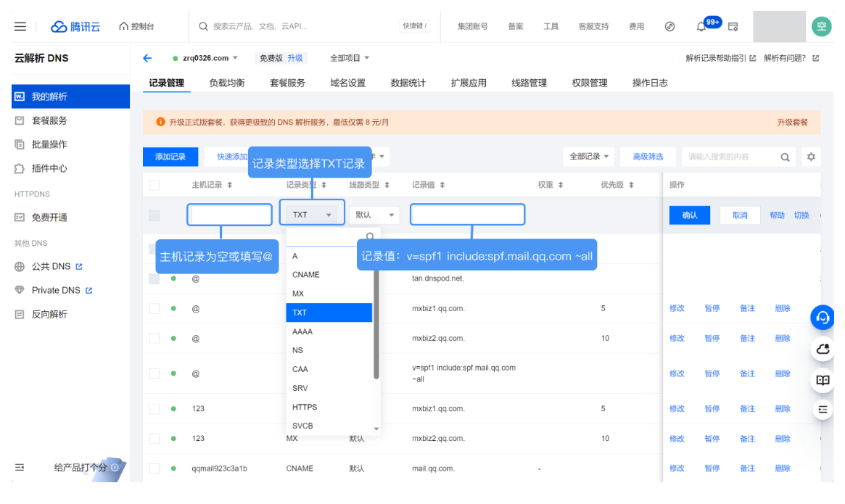
Task: Switch to 线路管理 tab
Action: click(529, 83)
